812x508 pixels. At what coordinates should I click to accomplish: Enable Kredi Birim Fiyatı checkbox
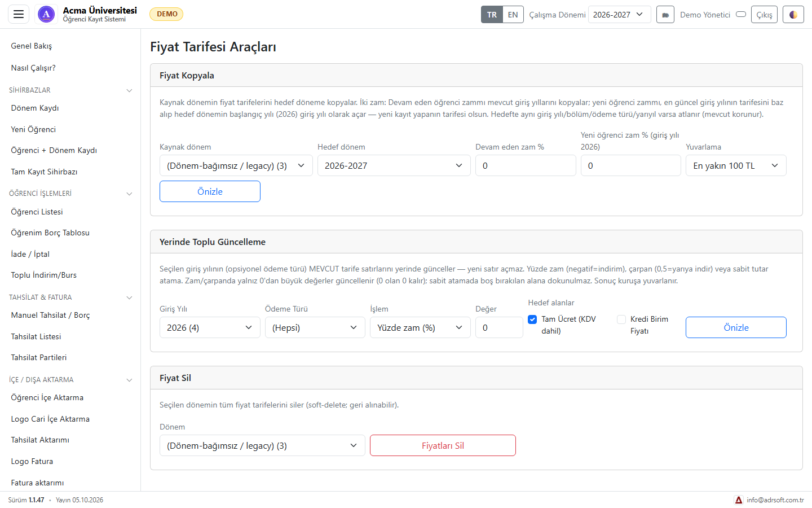[621, 319]
